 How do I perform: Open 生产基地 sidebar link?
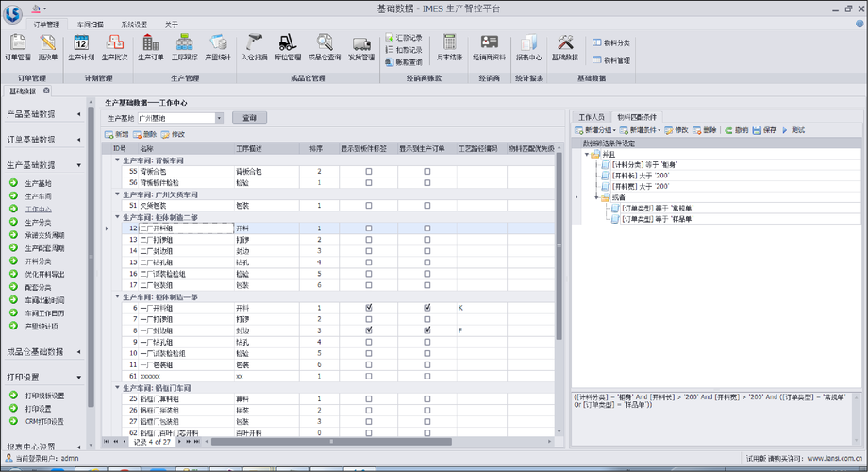tap(38, 183)
